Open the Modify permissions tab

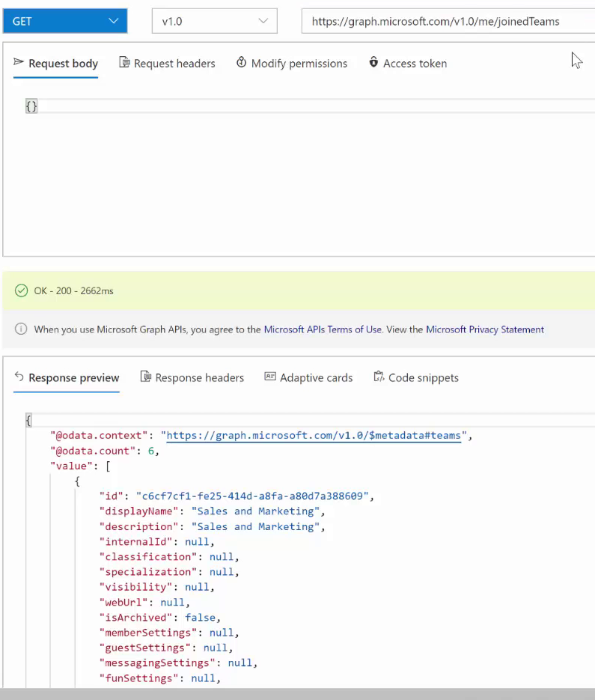point(291,64)
